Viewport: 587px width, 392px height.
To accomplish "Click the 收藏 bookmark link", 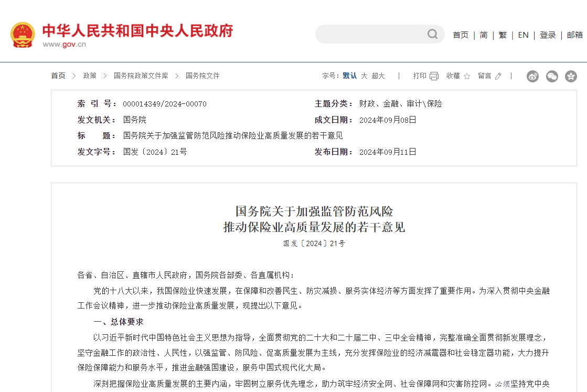I will [453, 76].
